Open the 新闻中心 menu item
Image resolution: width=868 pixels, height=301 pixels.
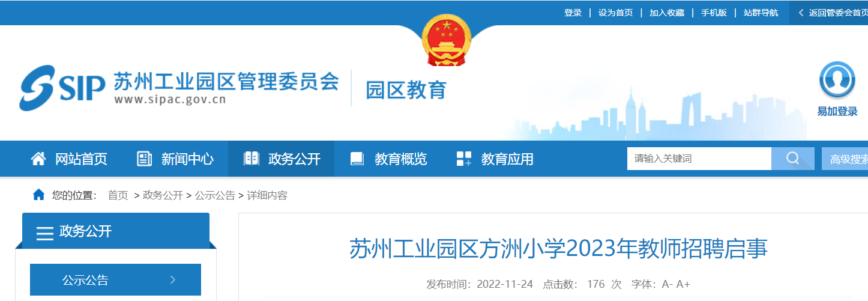point(187,159)
